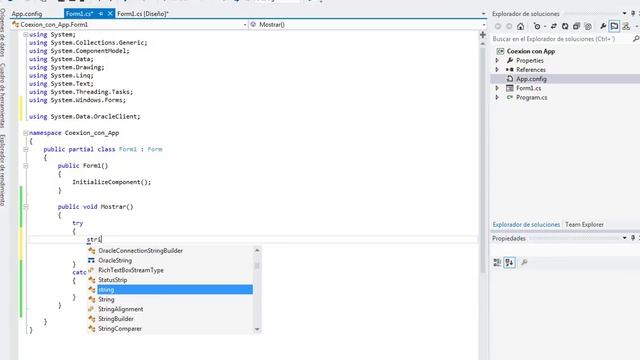Collapse the Form1 class outlining block
The image size is (640, 360).
(x=25, y=149)
